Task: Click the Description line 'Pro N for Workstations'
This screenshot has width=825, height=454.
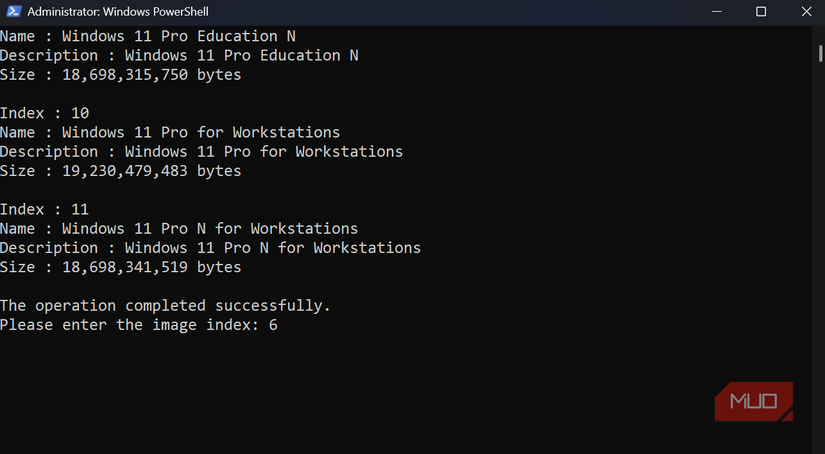Action: point(210,248)
